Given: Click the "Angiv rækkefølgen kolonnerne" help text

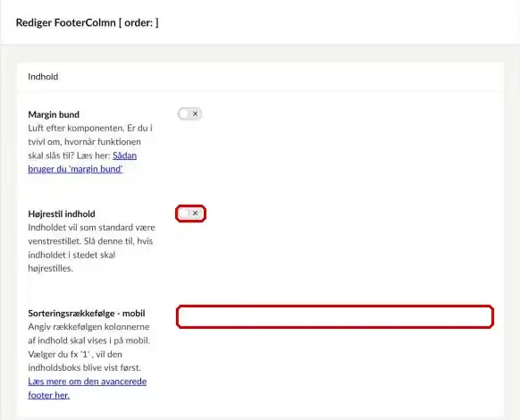Looking at the screenshot, I should (x=88, y=327).
